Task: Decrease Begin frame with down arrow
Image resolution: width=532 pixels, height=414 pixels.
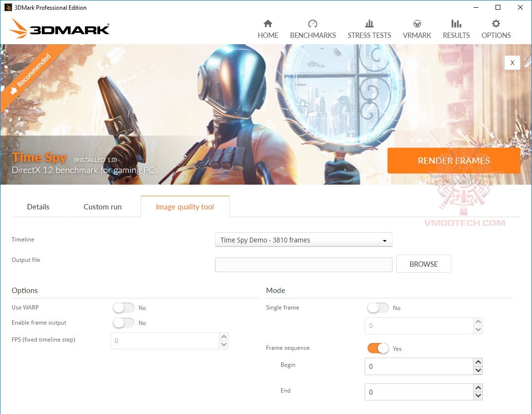Action: [478, 370]
